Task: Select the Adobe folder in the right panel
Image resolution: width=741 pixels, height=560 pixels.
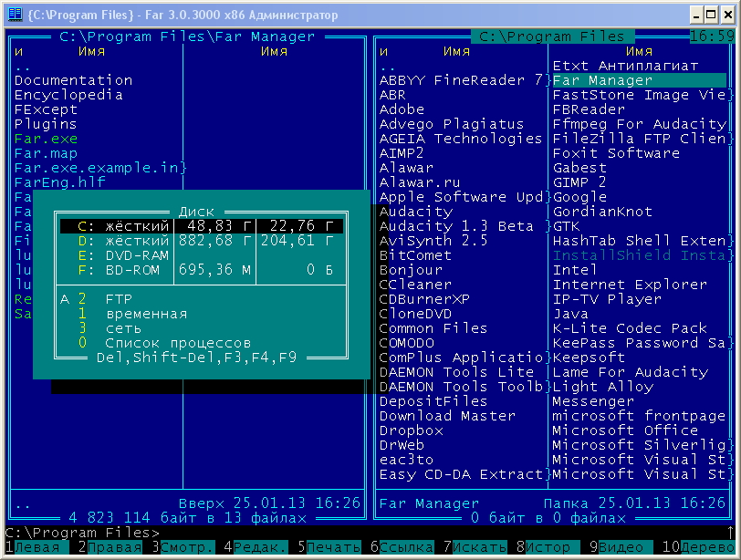Action: [x=402, y=110]
